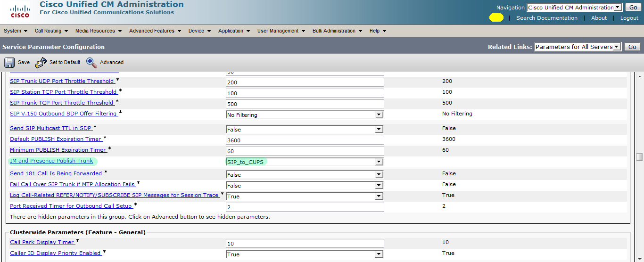Open Minimum PUBLISH Expiration Timer link
This screenshot has width=644, height=262.
(x=58, y=150)
